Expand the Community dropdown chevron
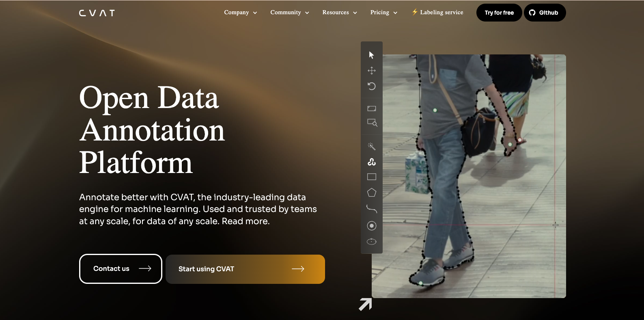The height and width of the screenshot is (320, 644). 307,13
